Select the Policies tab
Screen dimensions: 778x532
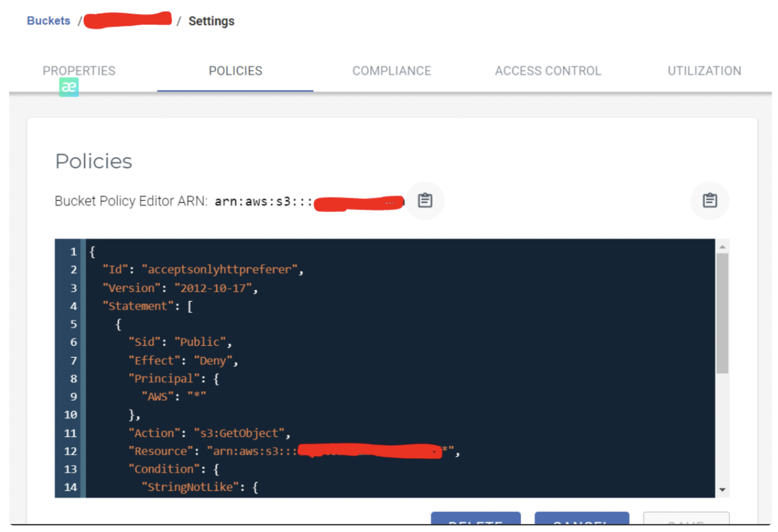point(235,71)
